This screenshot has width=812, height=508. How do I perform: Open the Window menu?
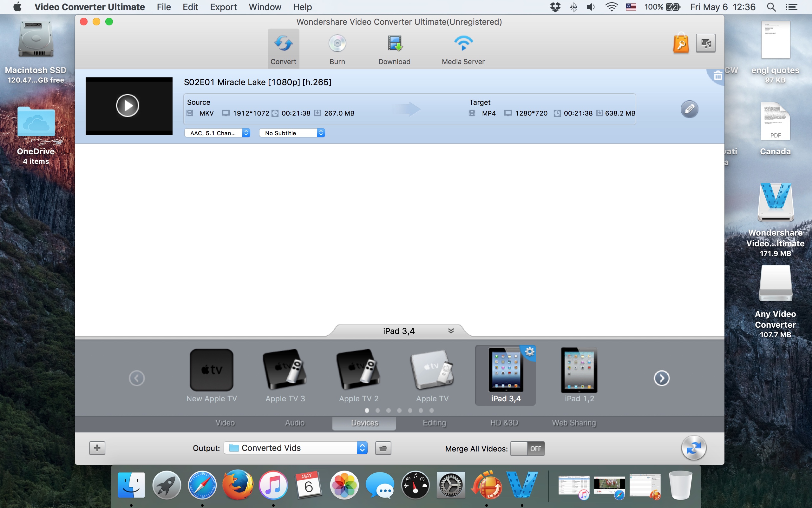click(265, 7)
